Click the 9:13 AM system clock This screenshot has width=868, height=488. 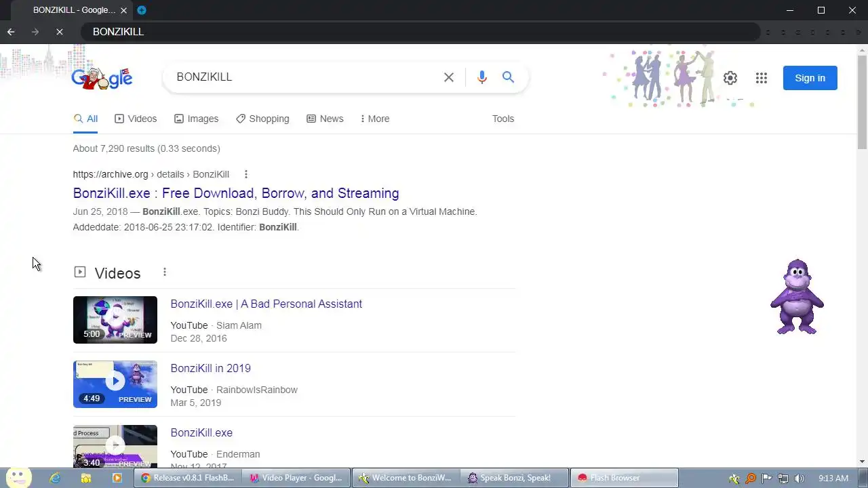pyautogui.click(x=833, y=479)
